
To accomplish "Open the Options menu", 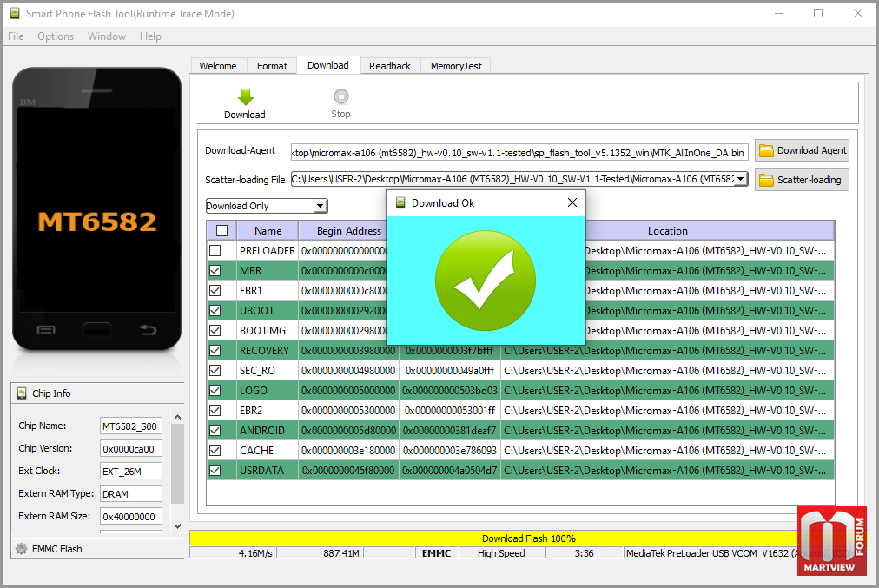I will pos(56,36).
